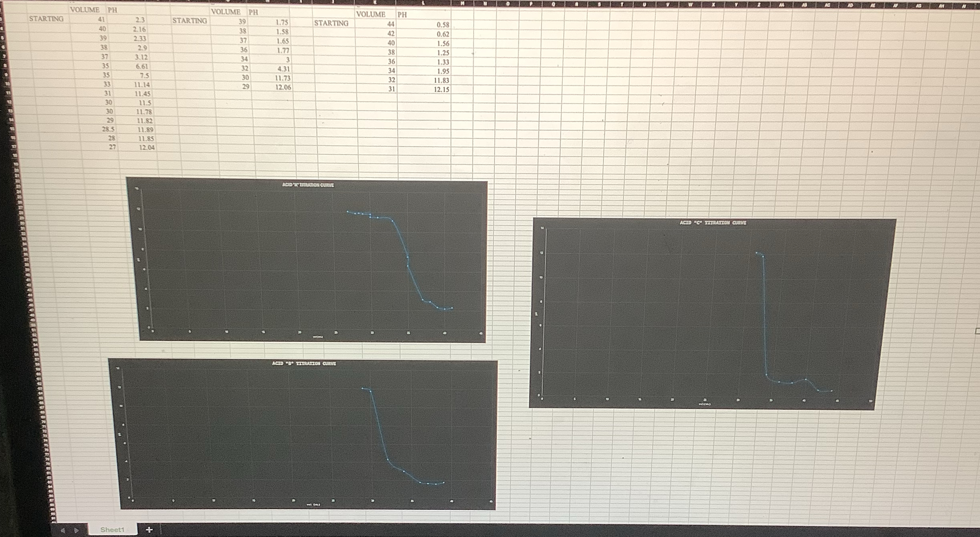
Task: Click the third STARTING label cell
Action: coord(331,23)
